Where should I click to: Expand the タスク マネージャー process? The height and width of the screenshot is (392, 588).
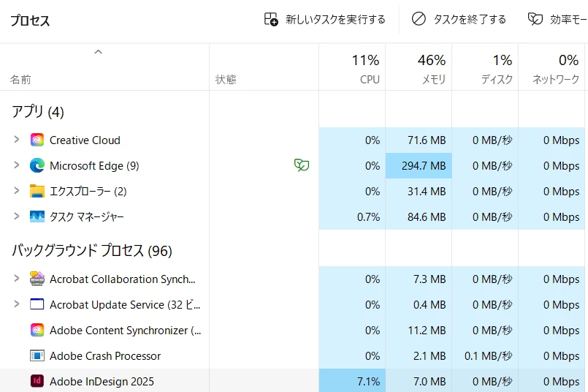point(17,216)
